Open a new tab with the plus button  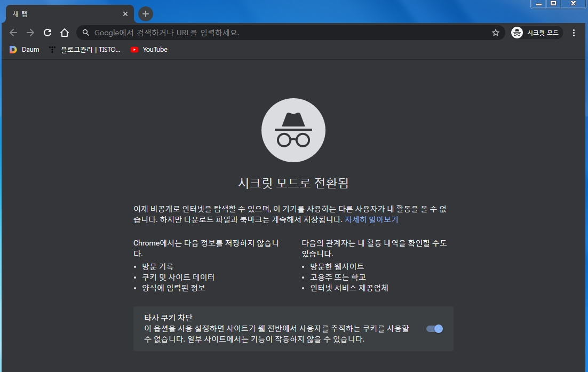click(x=146, y=14)
